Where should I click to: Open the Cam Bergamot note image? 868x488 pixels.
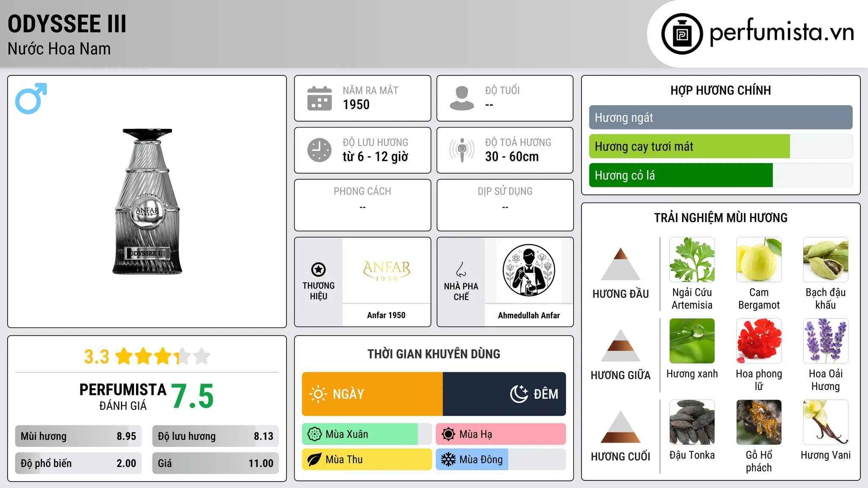pos(759,259)
